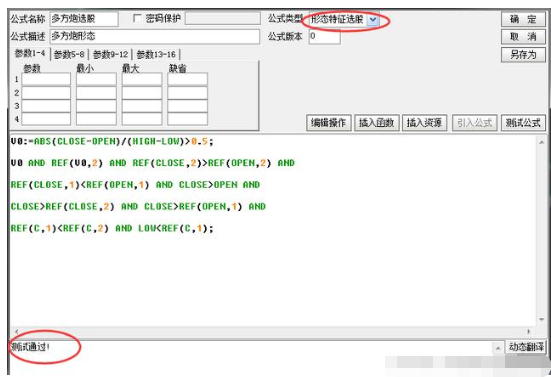Screen dimensions: 551x377
Task: Click row 1 缺省 default field
Action: click(188, 79)
